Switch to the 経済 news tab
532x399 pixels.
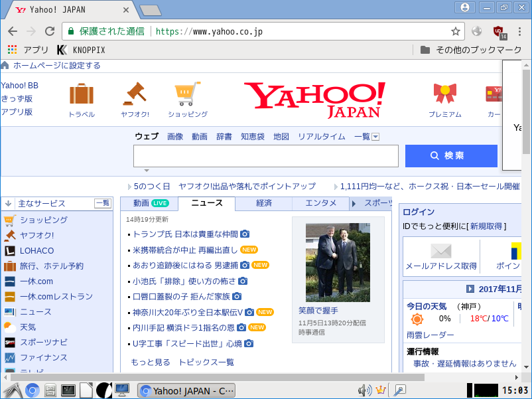click(263, 203)
